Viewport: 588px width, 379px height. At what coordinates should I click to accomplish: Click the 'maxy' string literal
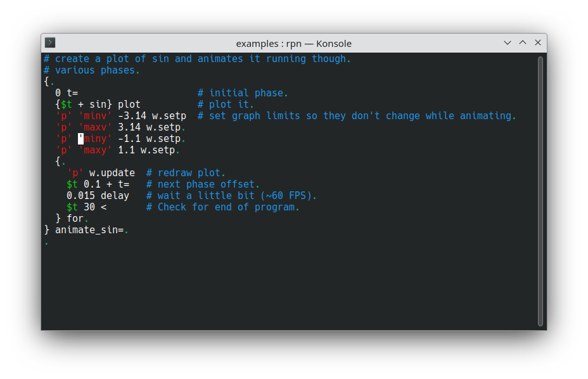click(x=95, y=150)
